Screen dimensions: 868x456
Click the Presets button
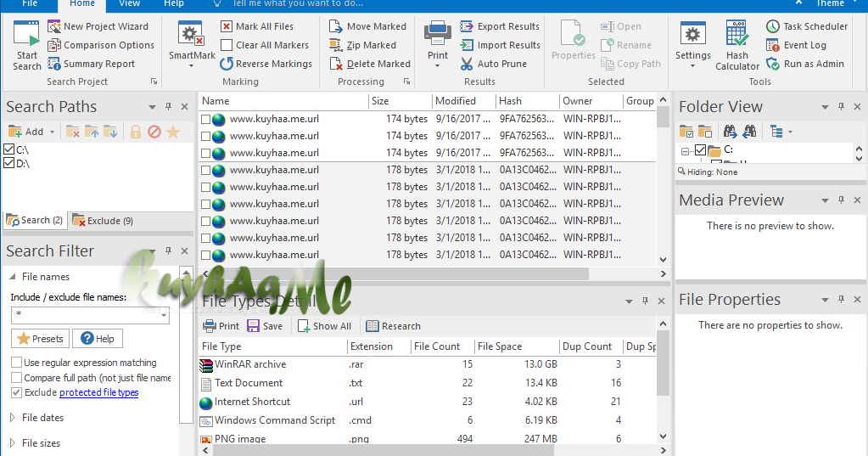(x=41, y=339)
